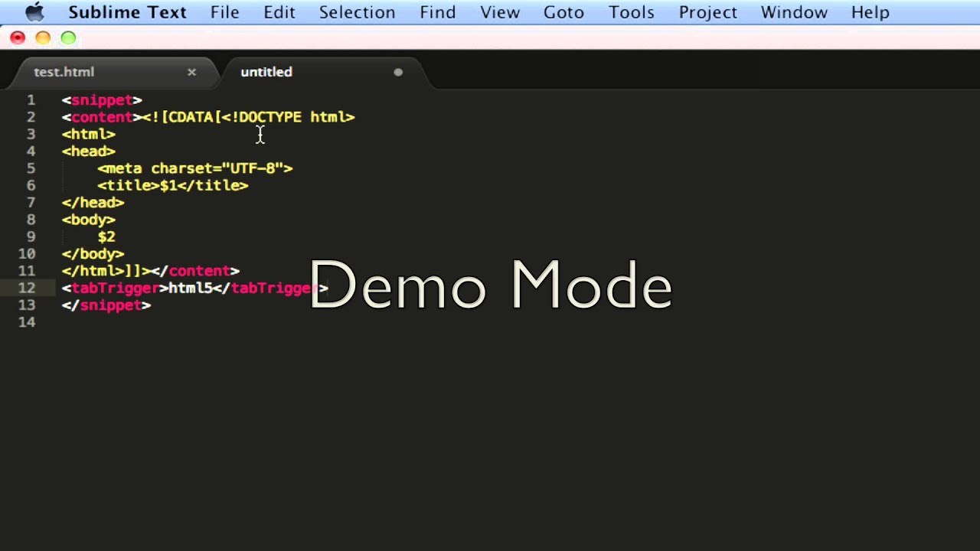The width and height of the screenshot is (980, 551).
Task: Click the opening head tag
Action: [89, 152]
